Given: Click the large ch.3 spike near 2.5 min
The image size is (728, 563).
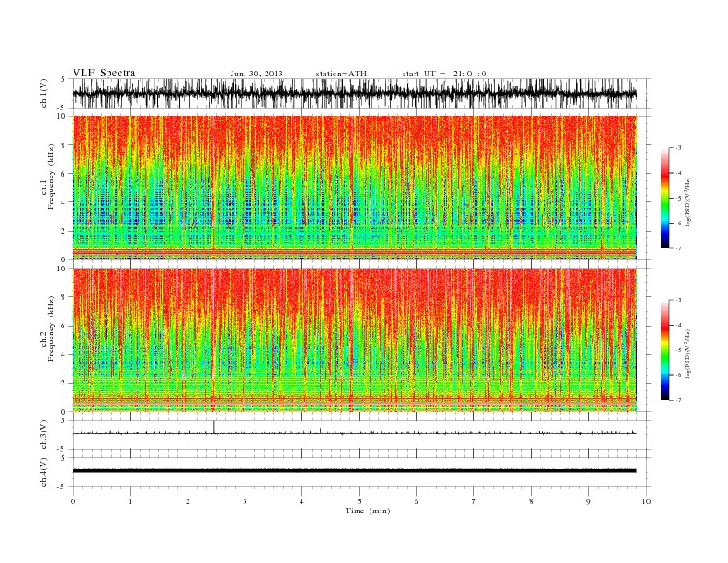Looking at the screenshot, I should coord(214,427).
